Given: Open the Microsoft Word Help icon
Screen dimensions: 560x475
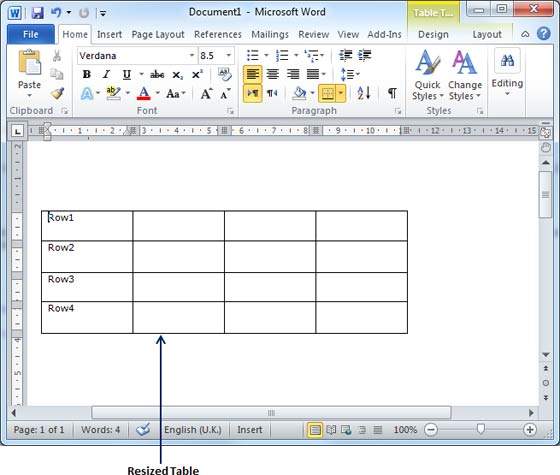Looking at the screenshot, I should pyautogui.click(x=543, y=34).
